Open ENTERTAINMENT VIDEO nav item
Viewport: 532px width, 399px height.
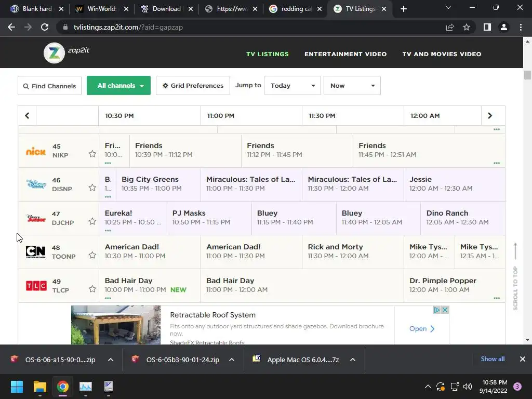[345, 54]
